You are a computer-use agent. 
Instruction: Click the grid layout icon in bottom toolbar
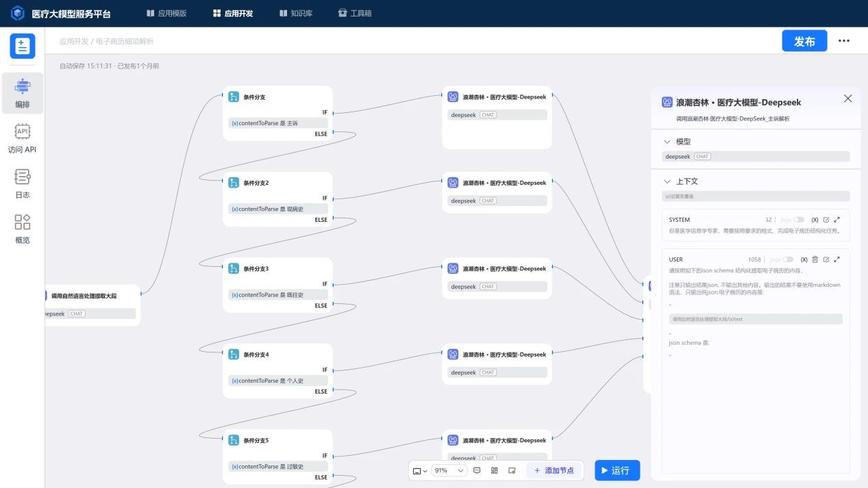click(494, 471)
